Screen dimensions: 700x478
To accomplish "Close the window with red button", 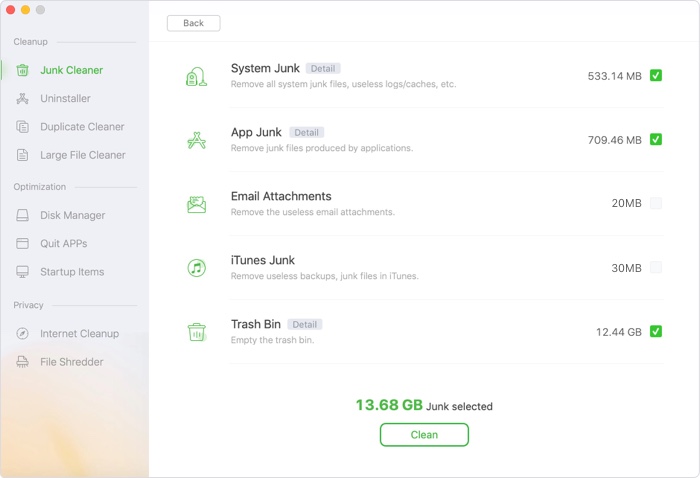I will pyautogui.click(x=11, y=10).
